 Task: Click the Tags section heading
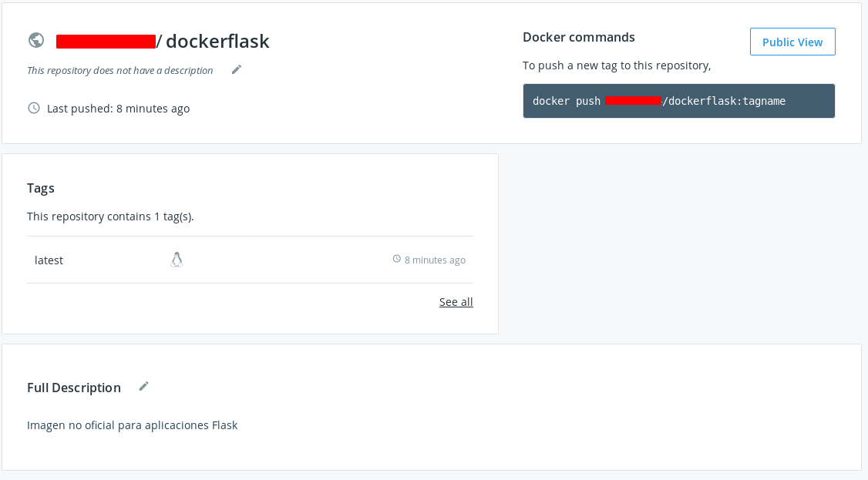[41, 188]
